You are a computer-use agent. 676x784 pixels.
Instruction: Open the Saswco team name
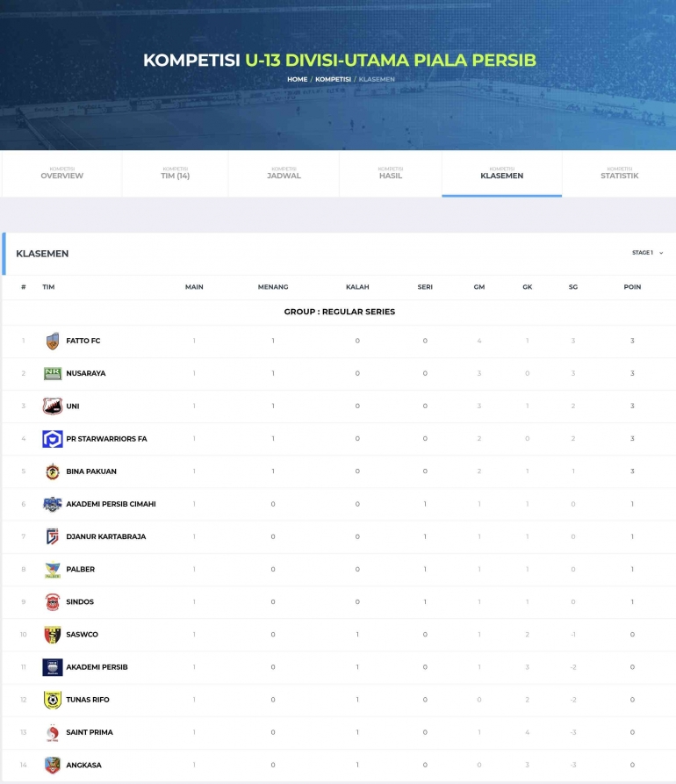82,635
